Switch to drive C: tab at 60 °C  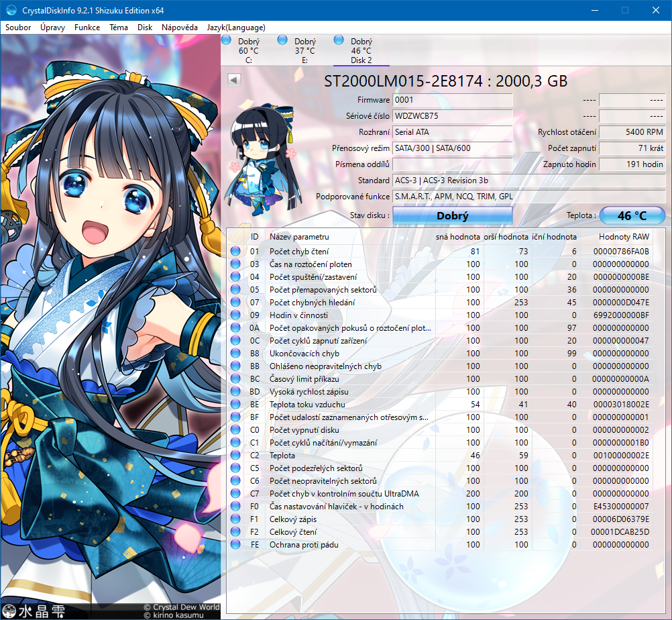tap(249, 50)
